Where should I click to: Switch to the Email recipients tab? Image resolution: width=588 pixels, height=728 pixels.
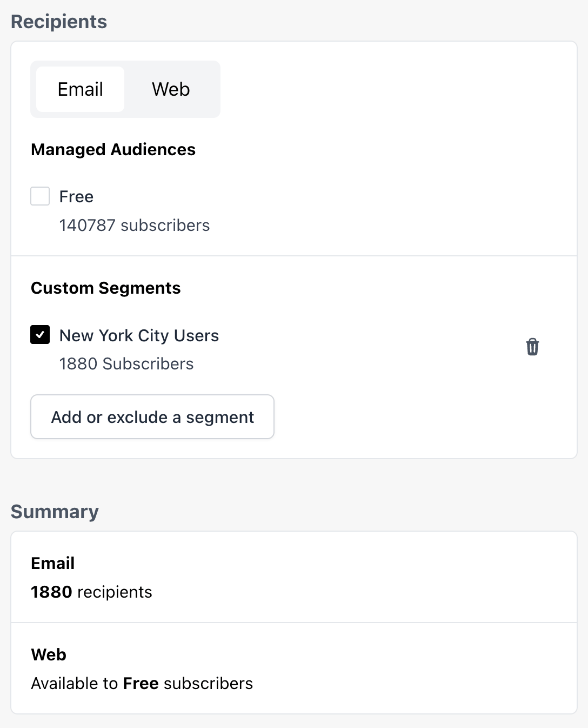coord(80,89)
